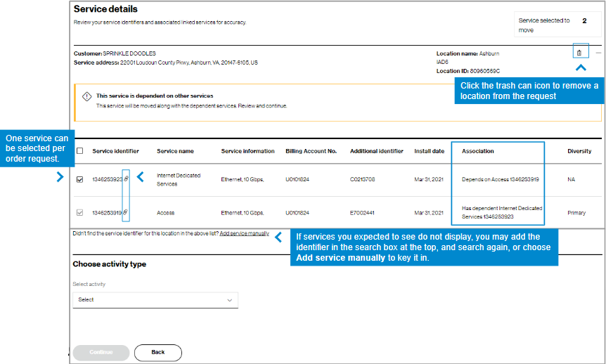Screen dimensions: 606x364
Task: Click the Install date column header
Action: tap(430, 151)
